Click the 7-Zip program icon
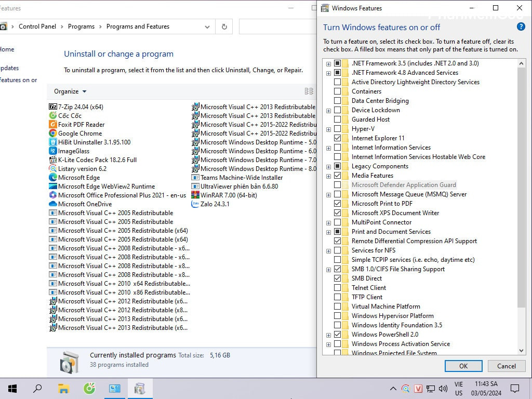This screenshot has height=399, width=532. click(52, 107)
